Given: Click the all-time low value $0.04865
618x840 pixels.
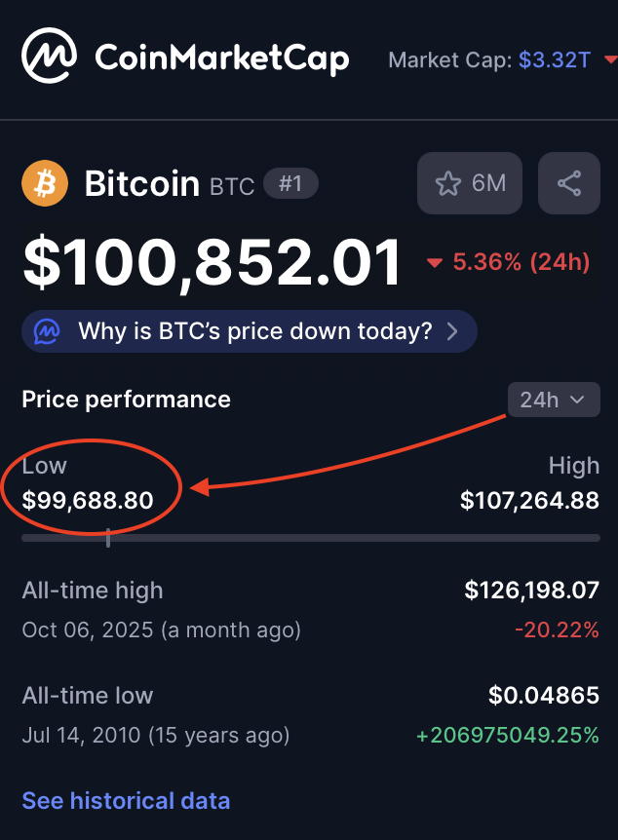Looking at the screenshot, I should click(543, 696).
